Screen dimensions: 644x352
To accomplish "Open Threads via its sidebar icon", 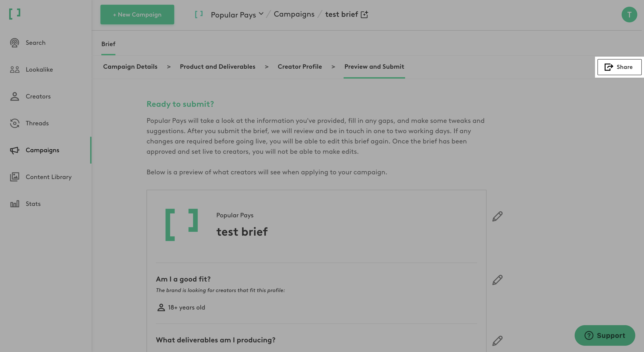I will [15, 123].
